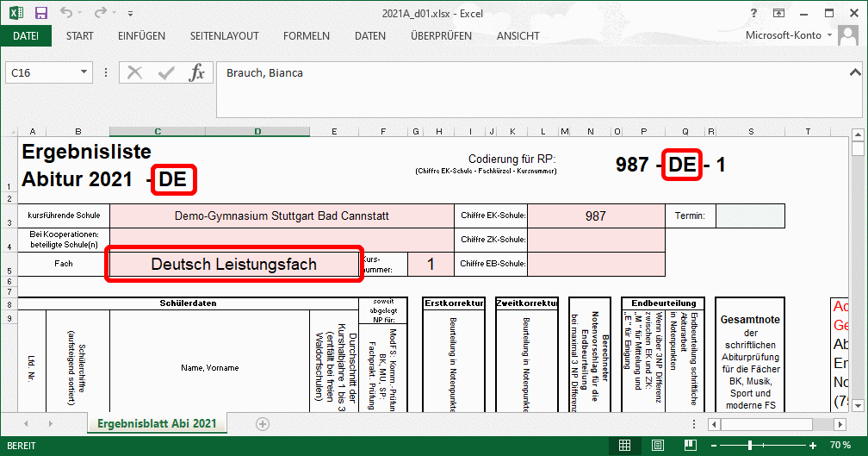Viewport: 868px width, 456px height.
Task: Switch to Normal view in status bar
Action: [x=625, y=445]
